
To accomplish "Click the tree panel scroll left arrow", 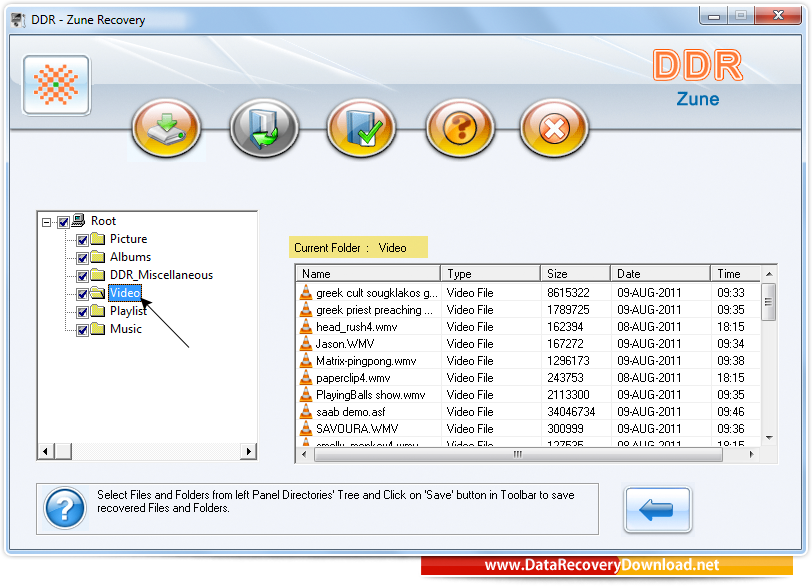I will pos(46,451).
